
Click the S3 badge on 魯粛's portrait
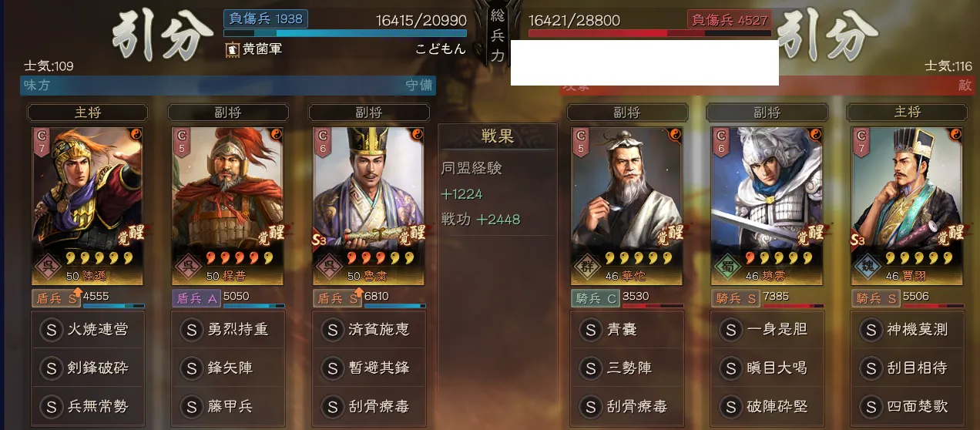click(x=319, y=239)
